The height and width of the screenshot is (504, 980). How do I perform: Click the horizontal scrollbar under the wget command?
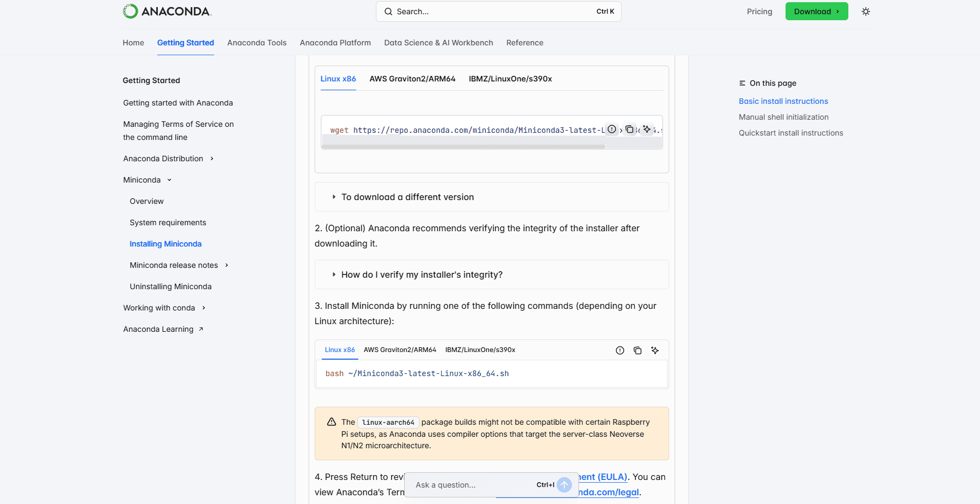point(464,146)
